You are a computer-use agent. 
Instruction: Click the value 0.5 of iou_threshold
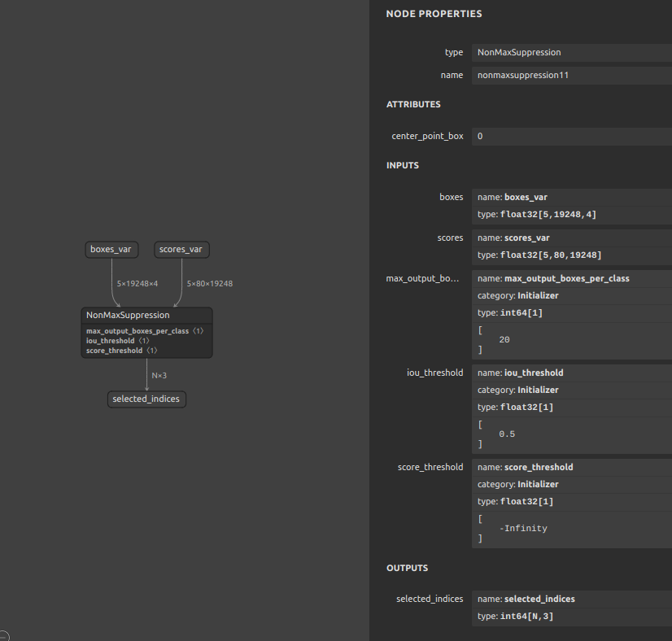click(x=507, y=434)
